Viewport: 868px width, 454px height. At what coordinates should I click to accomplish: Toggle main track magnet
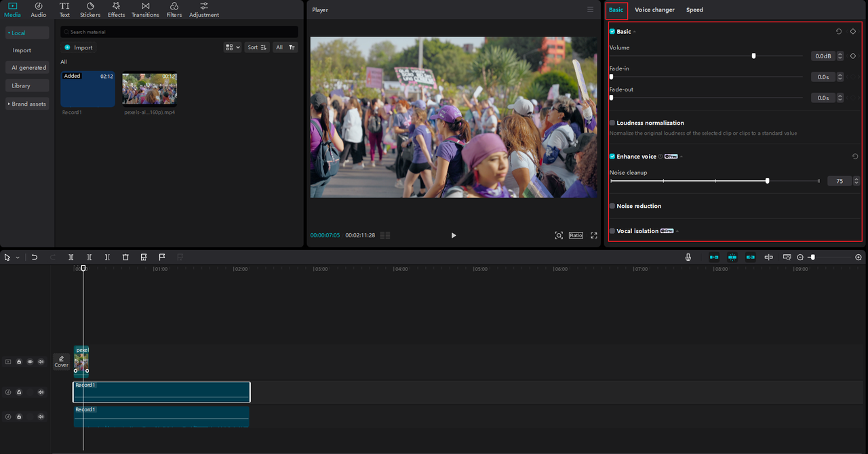click(x=714, y=257)
